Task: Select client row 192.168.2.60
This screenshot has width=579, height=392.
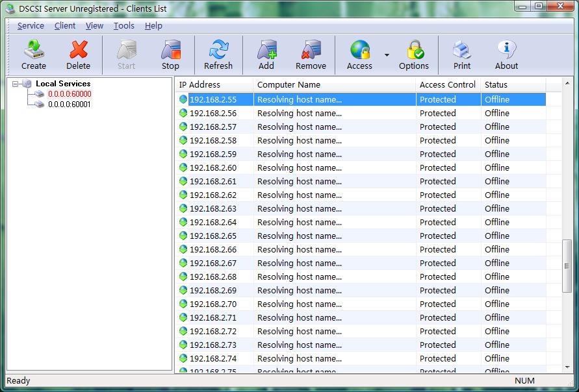Action: pyautogui.click(x=361, y=168)
